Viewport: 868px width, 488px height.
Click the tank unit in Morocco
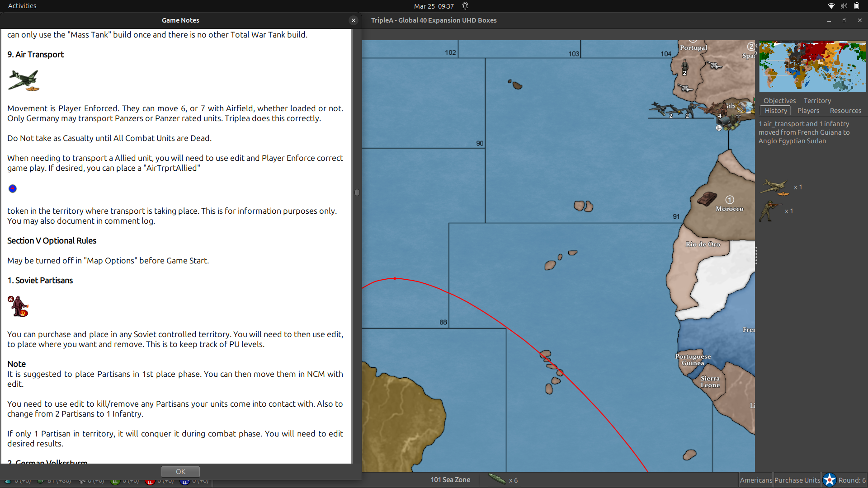(707, 199)
